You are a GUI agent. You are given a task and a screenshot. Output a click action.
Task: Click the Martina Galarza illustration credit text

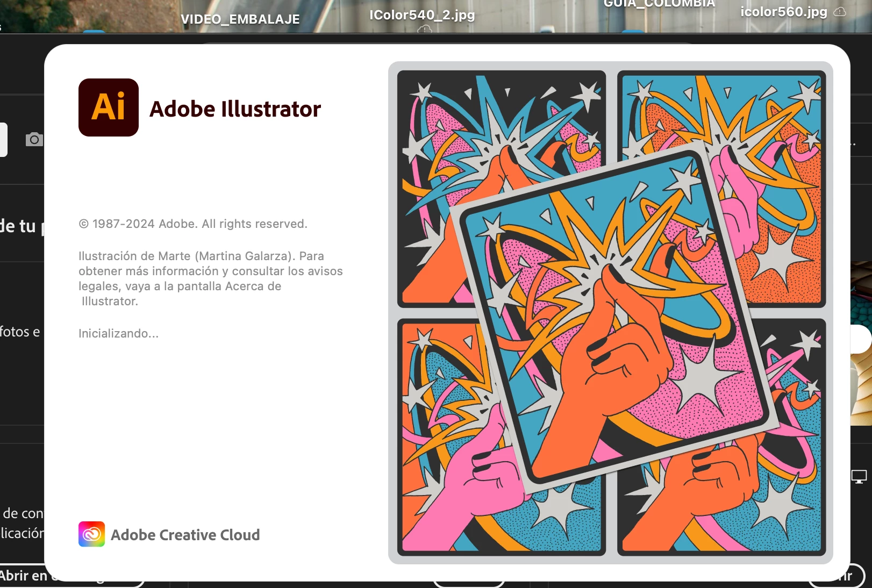211,278
